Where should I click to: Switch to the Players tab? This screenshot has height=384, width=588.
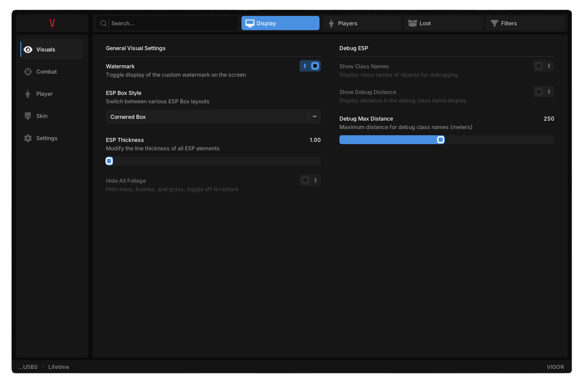(362, 24)
